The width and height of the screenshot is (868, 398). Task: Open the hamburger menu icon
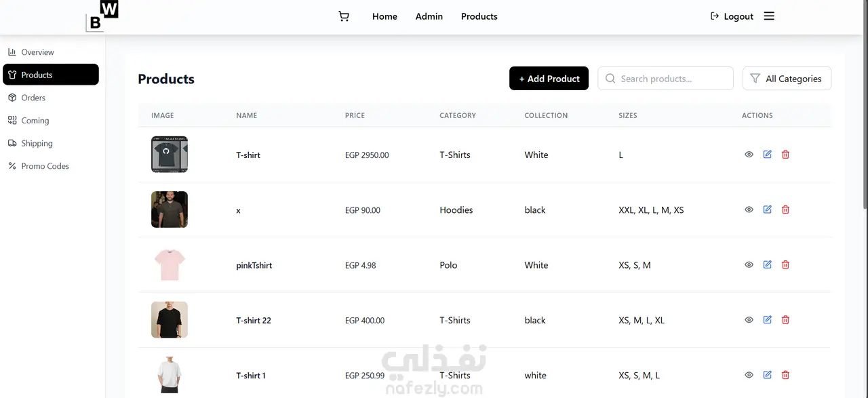coord(769,16)
